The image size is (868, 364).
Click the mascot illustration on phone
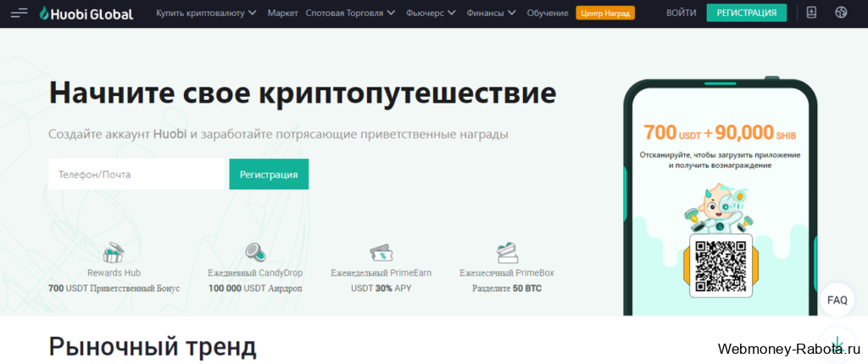(x=721, y=209)
